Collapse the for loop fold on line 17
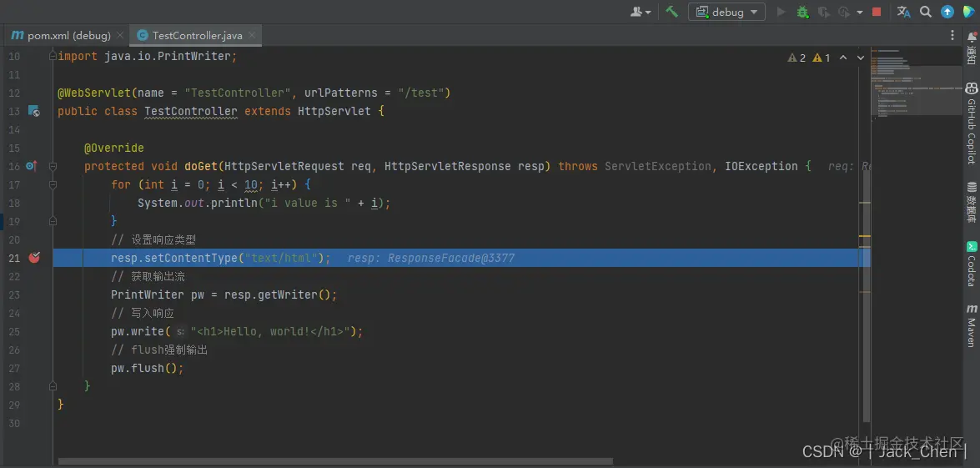The image size is (980, 468). click(x=53, y=184)
